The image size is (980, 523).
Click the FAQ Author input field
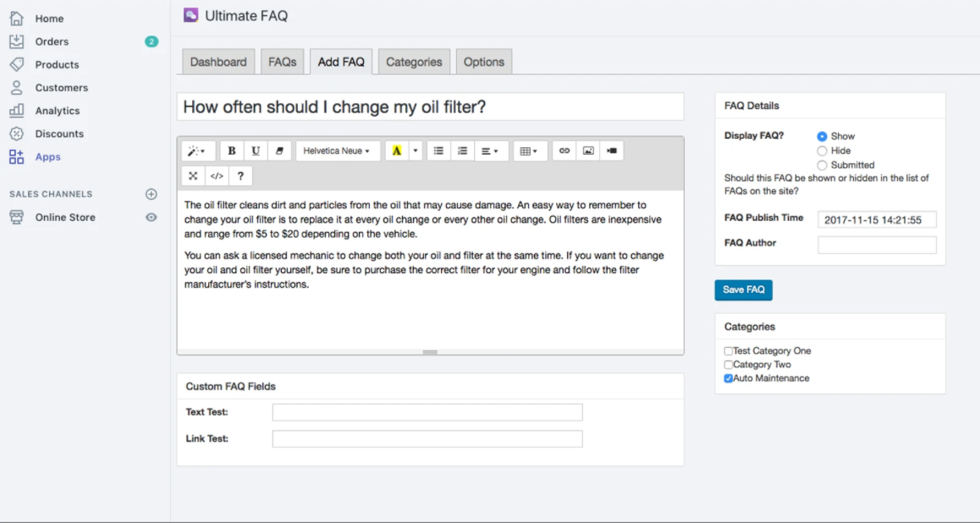pos(877,245)
